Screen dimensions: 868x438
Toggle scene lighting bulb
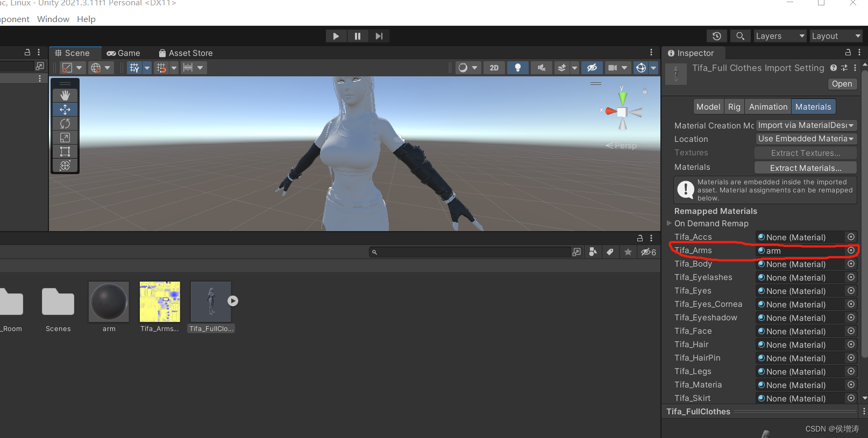tap(518, 68)
